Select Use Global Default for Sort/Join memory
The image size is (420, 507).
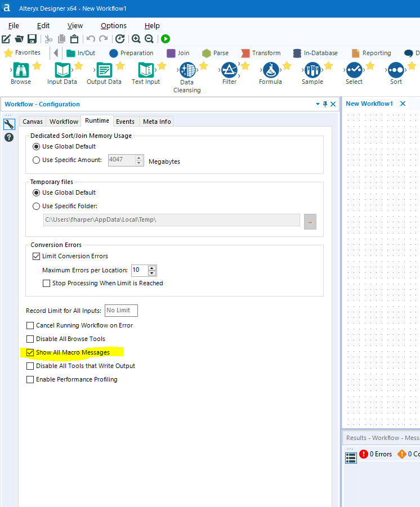[36, 146]
